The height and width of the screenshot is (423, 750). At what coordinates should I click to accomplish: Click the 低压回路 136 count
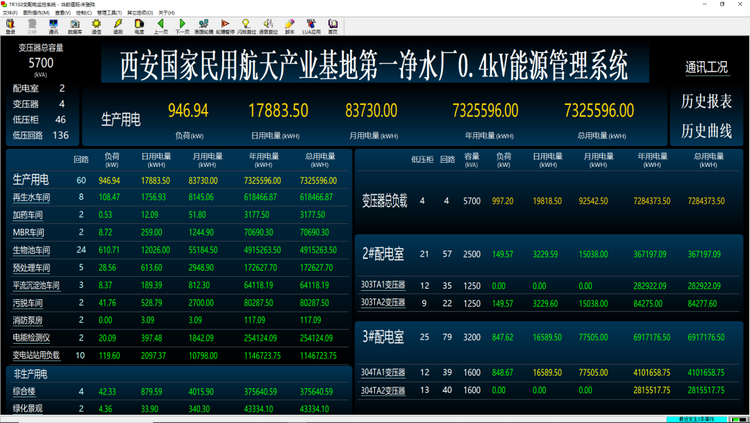coord(61,135)
